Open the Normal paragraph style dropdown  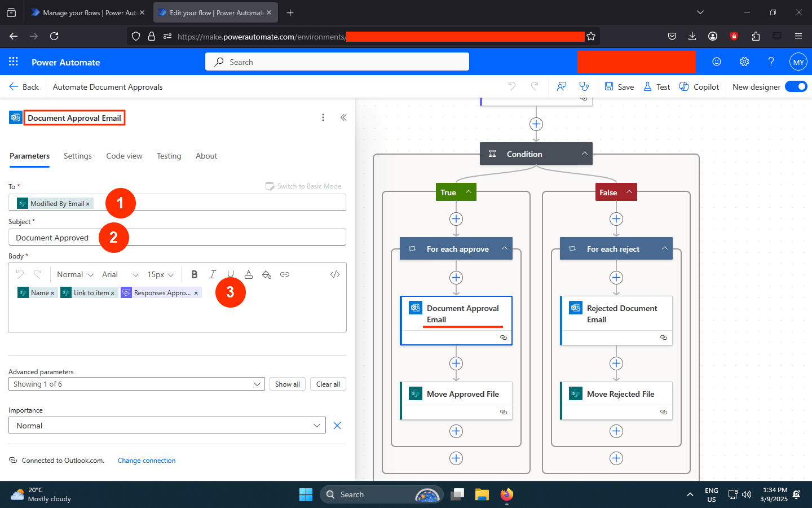[75, 274]
